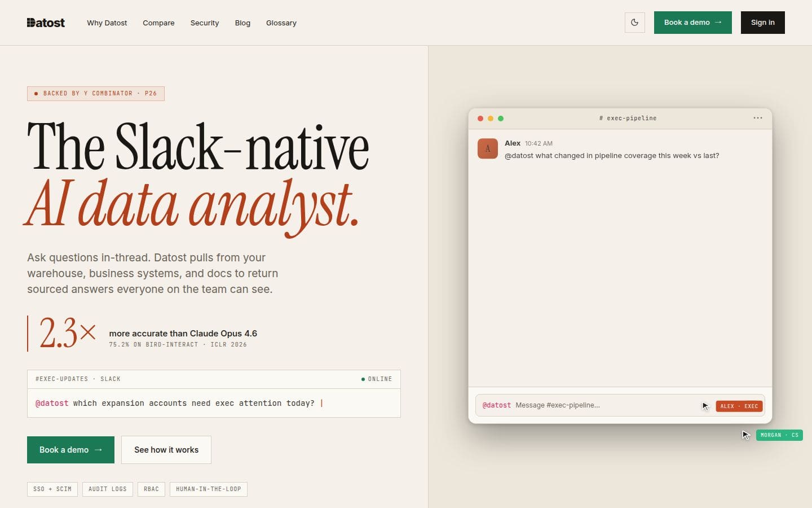The width and height of the screenshot is (812, 508).
Task: Click the AUDIT LOGS tag
Action: pos(108,489)
